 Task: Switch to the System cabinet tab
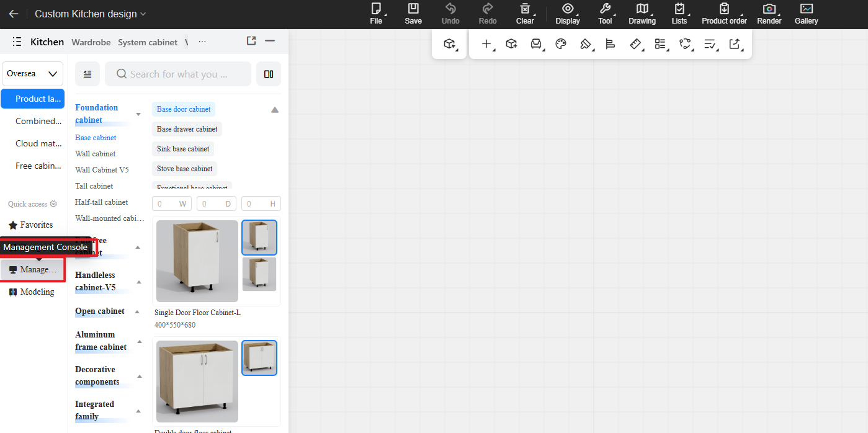click(148, 42)
